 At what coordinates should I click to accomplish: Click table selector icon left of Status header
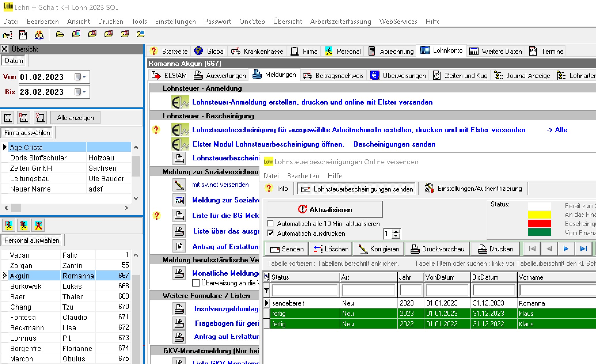267,277
